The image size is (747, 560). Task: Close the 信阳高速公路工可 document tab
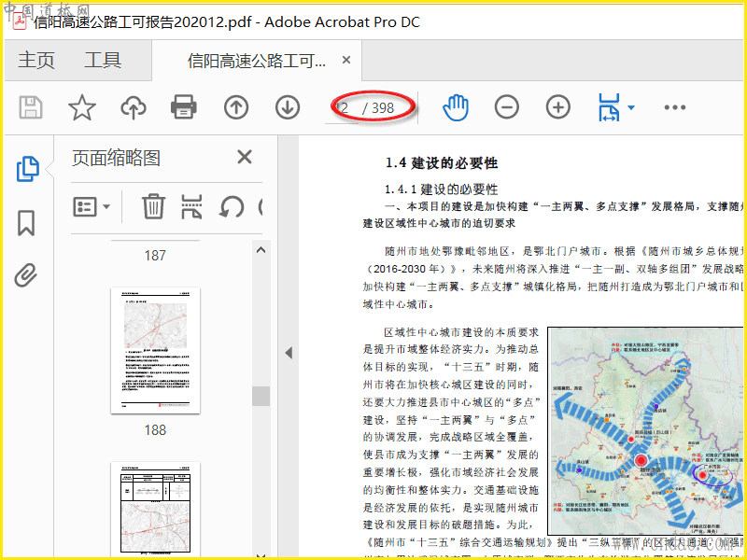tap(346, 60)
